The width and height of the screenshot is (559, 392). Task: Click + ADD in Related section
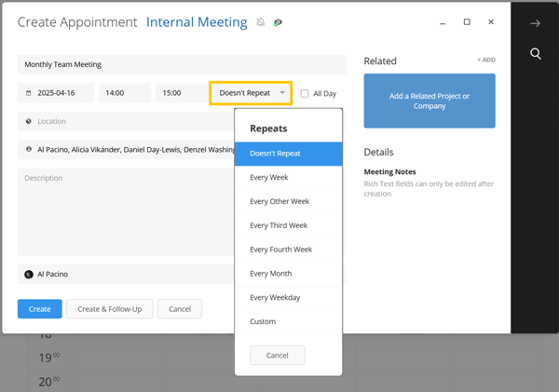pyautogui.click(x=485, y=61)
